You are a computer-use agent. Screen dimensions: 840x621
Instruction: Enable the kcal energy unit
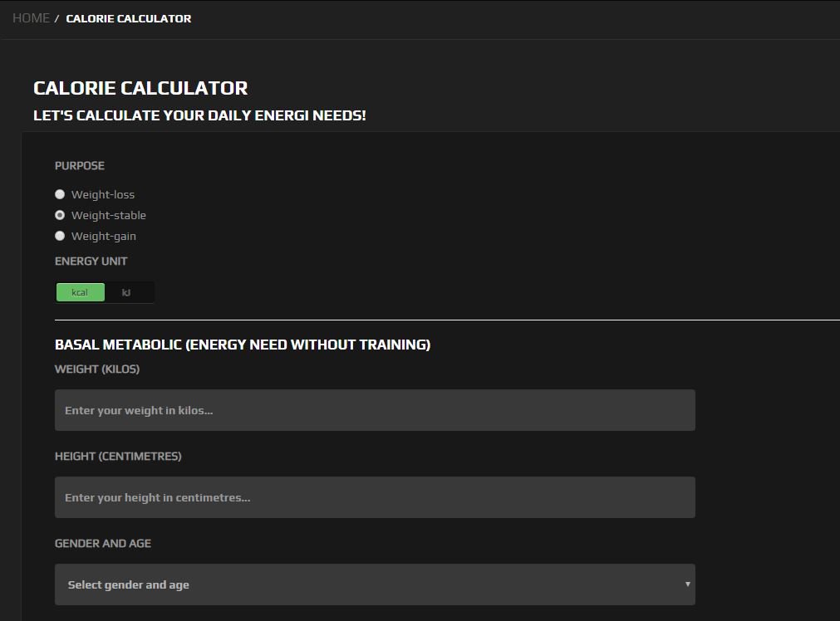point(80,291)
